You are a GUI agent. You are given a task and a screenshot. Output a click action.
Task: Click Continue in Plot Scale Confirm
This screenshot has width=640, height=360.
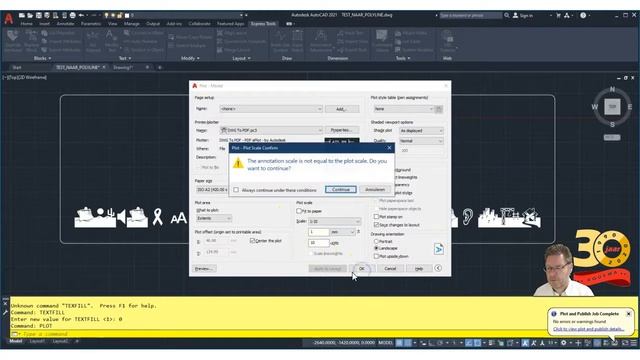click(x=341, y=189)
